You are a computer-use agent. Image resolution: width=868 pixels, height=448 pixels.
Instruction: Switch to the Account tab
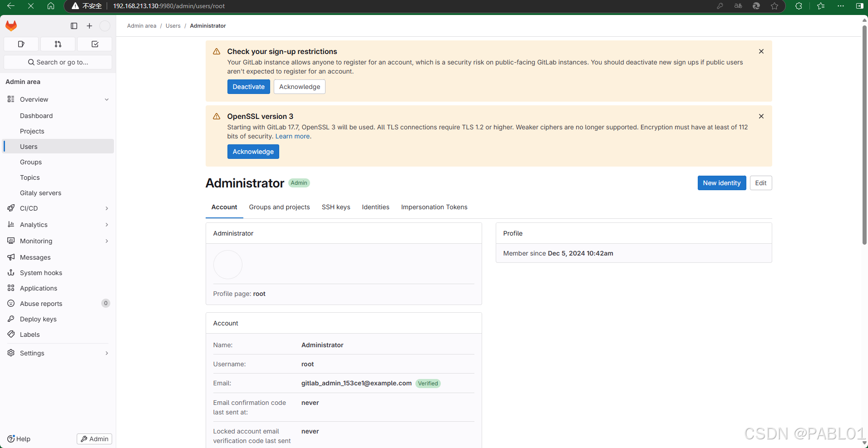pos(224,207)
